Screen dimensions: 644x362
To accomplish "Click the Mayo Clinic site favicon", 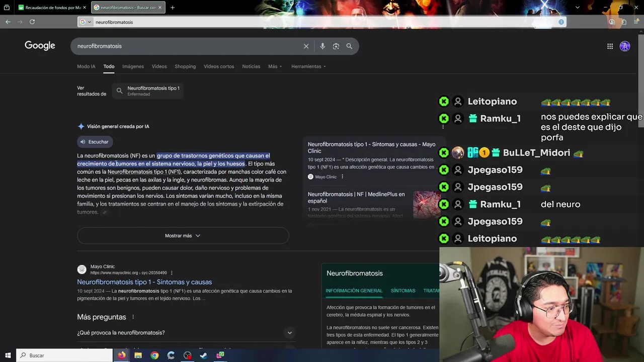I will click(82, 269).
